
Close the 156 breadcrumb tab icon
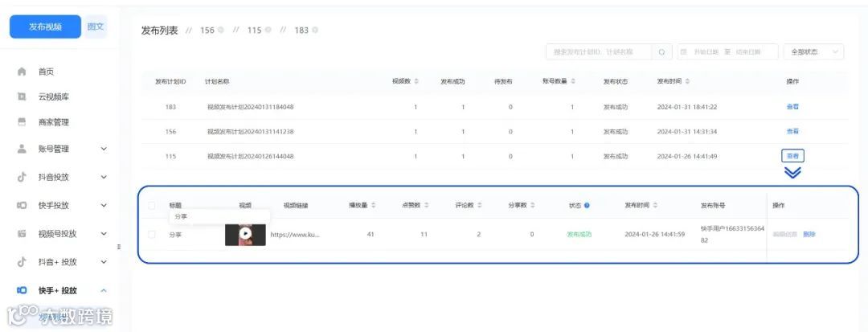coord(220,30)
